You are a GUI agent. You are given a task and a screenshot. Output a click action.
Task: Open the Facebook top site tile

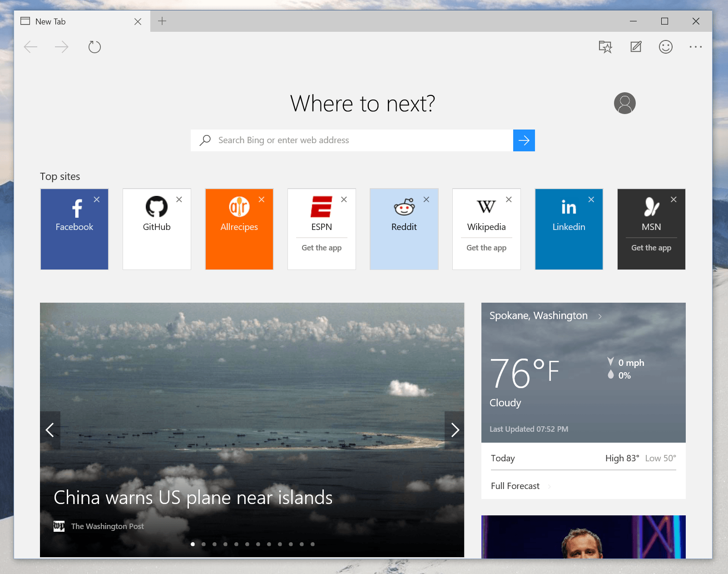74,229
